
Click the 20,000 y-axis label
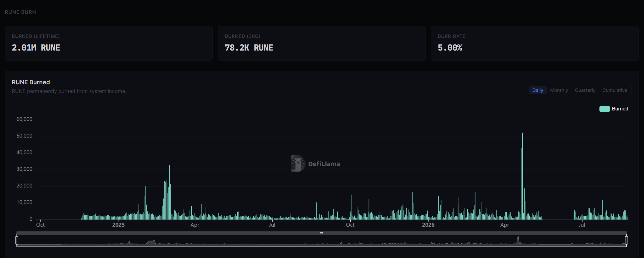click(x=24, y=186)
